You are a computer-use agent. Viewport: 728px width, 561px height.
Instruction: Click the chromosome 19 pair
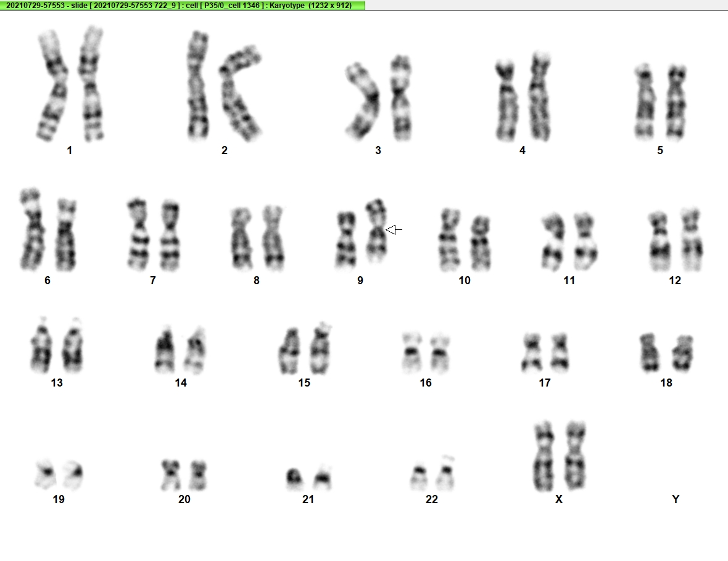click(59, 475)
